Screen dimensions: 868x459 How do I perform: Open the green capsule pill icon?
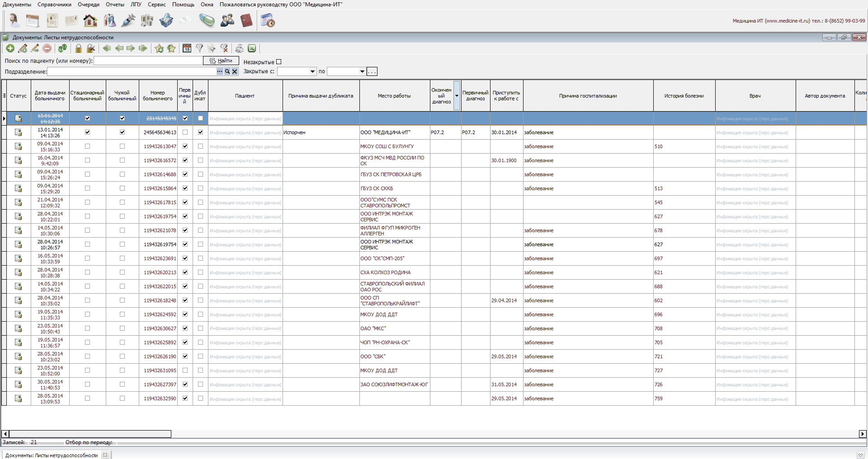click(x=207, y=20)
